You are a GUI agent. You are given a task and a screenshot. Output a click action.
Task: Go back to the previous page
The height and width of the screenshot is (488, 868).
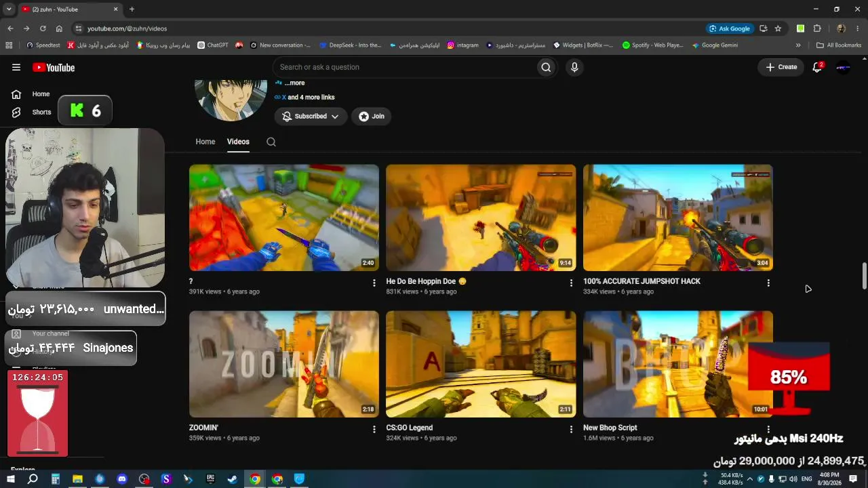pos(10,28)
